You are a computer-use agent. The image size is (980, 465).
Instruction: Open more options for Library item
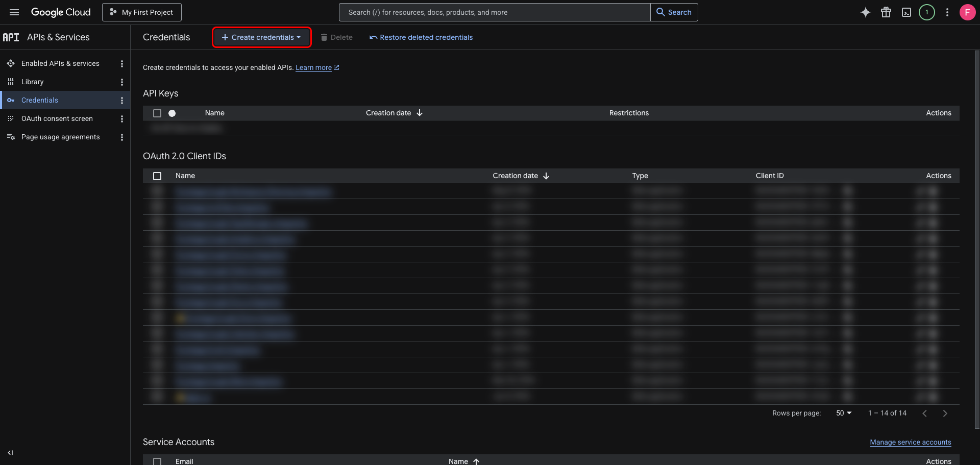(121, 82)
